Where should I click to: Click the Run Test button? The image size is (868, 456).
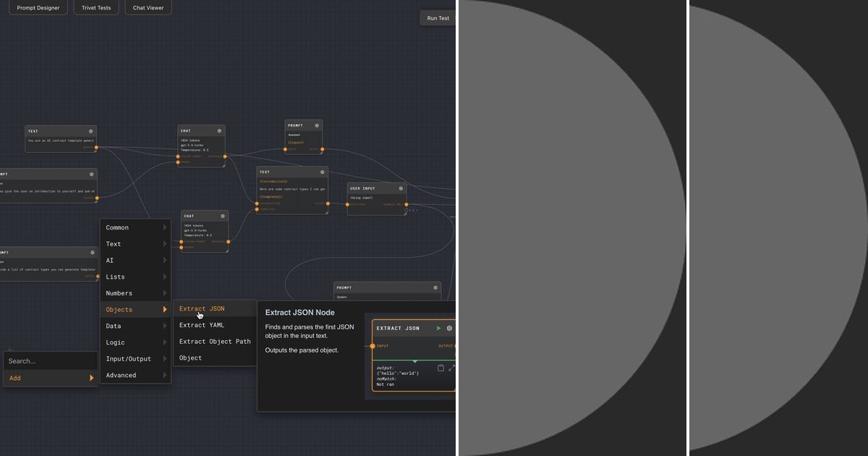pyautogui.click(x=438, y=18)
